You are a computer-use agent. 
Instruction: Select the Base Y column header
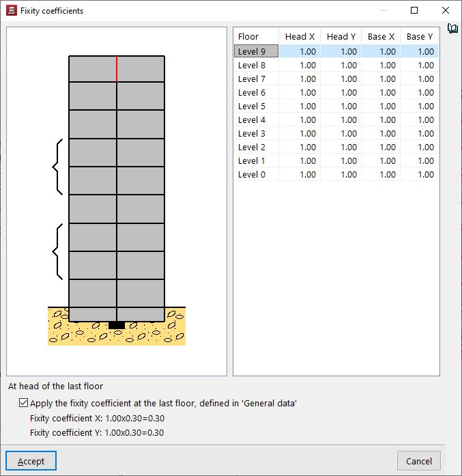419,36
